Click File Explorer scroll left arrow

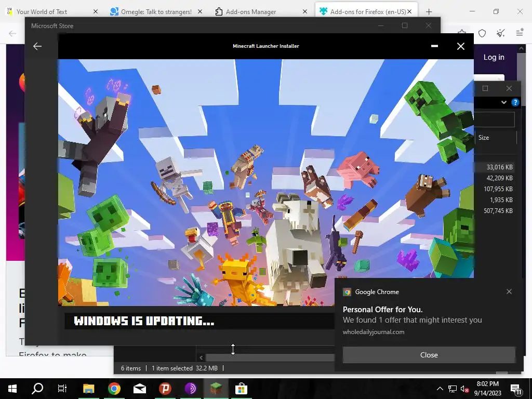(201, 357)
